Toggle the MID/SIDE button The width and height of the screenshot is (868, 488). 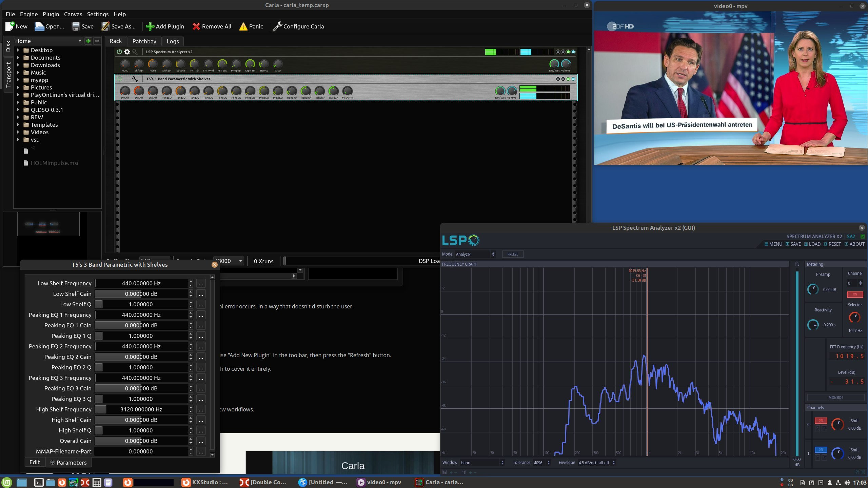pos(835,398)
